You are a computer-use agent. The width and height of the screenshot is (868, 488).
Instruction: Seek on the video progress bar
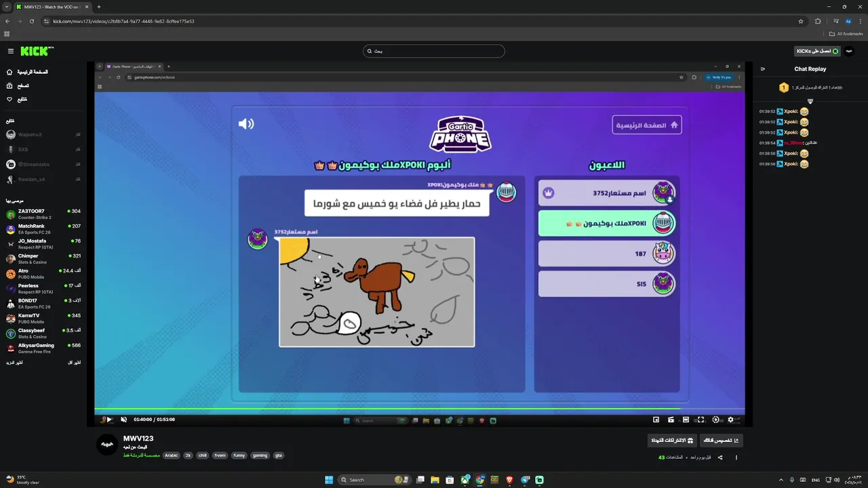click(420, 409)
